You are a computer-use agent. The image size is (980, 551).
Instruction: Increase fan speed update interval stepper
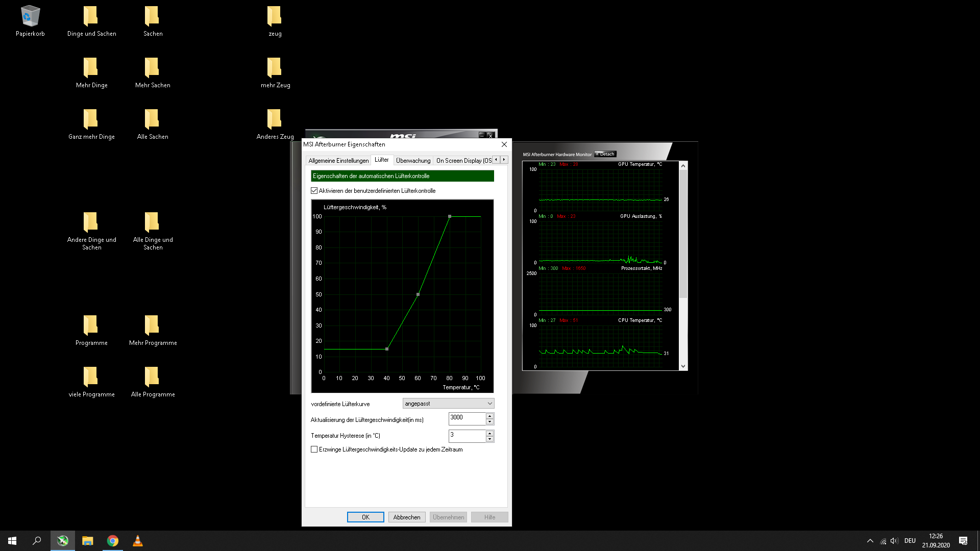tap(489, 416)
